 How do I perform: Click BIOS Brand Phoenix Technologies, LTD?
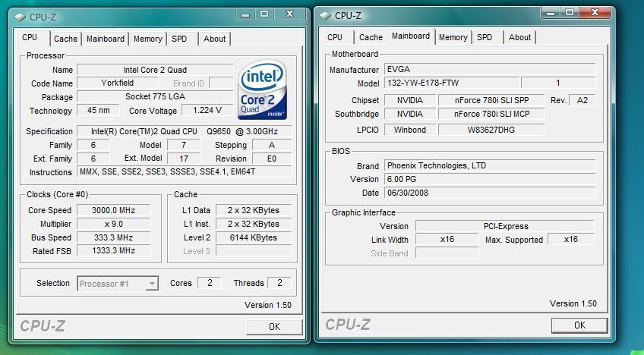click(x=490, y=165)
